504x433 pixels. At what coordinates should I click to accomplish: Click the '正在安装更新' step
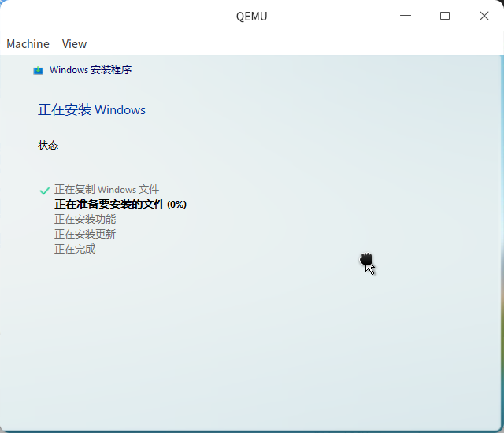(85, 234)
